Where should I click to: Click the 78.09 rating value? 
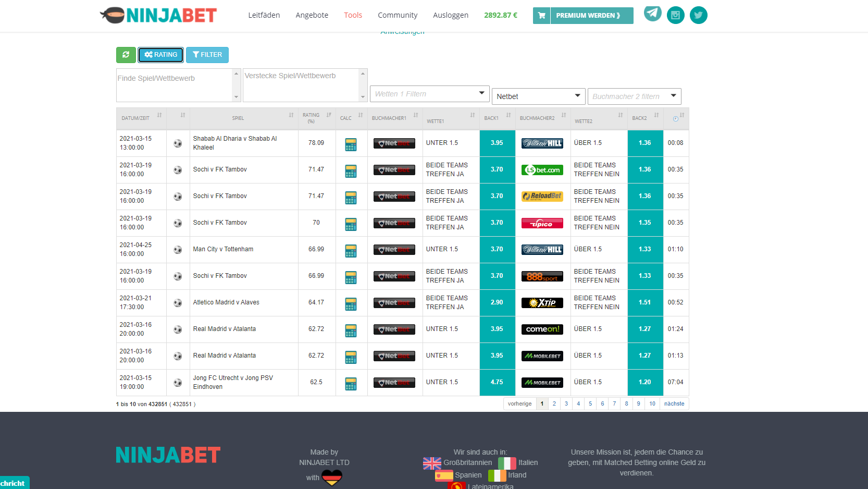(316, 143)
